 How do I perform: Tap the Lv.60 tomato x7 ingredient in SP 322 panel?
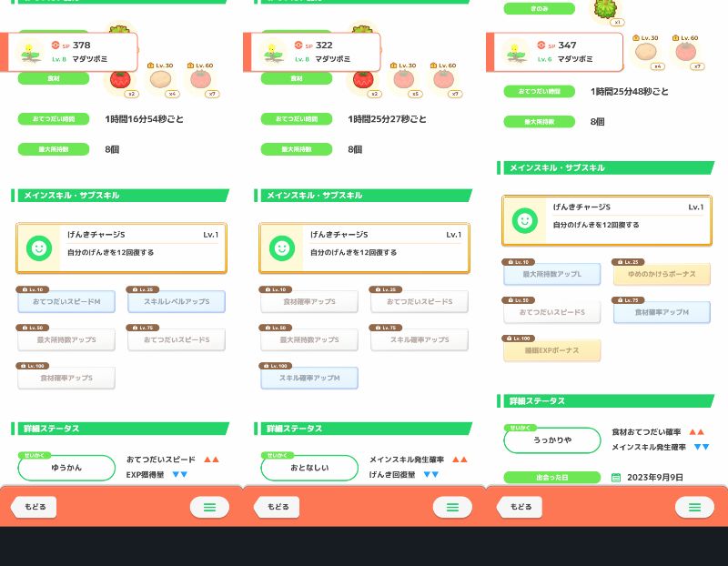tap(444, 80)
